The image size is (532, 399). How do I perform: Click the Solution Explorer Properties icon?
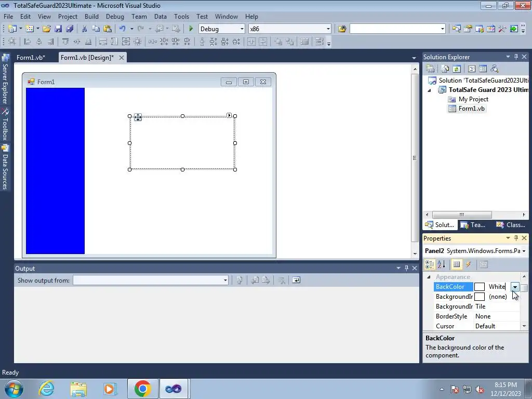tap(430, 69)
